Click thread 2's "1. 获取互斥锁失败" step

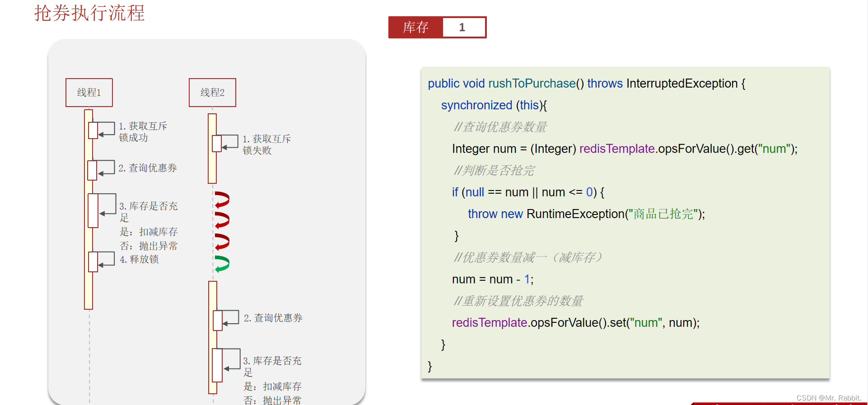tap(266, 144)
